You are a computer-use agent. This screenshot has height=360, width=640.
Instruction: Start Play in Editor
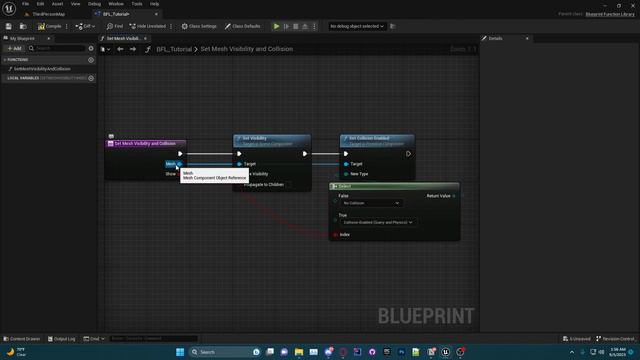click(276, 26)
